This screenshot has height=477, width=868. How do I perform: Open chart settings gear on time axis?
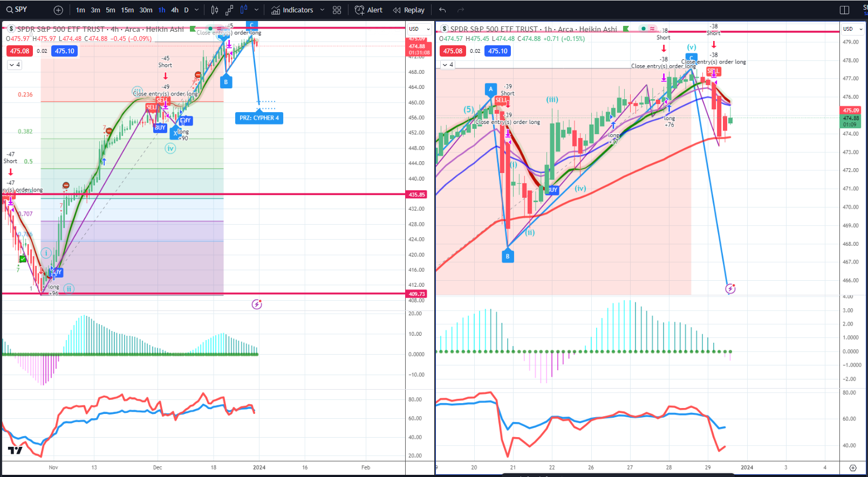pos(853,467)
